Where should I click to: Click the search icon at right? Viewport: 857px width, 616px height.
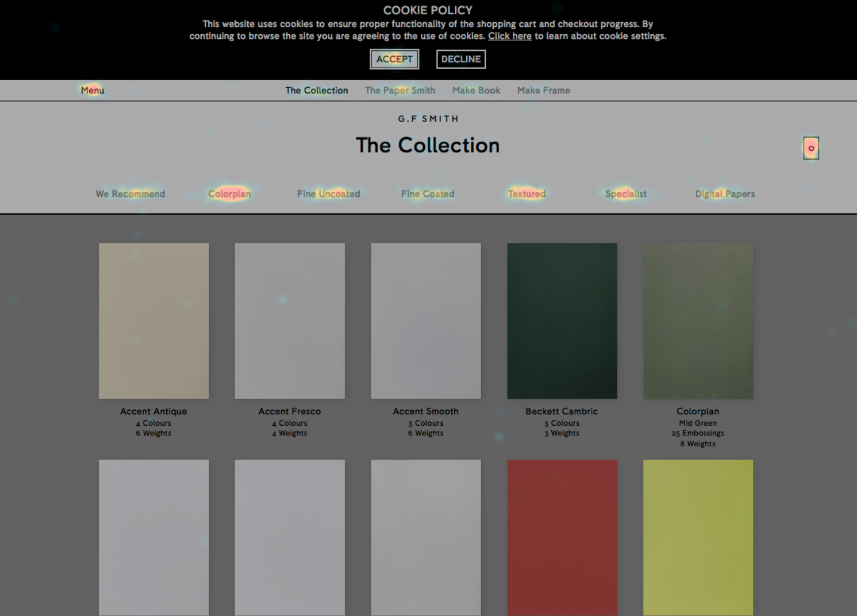click(811, 148)
